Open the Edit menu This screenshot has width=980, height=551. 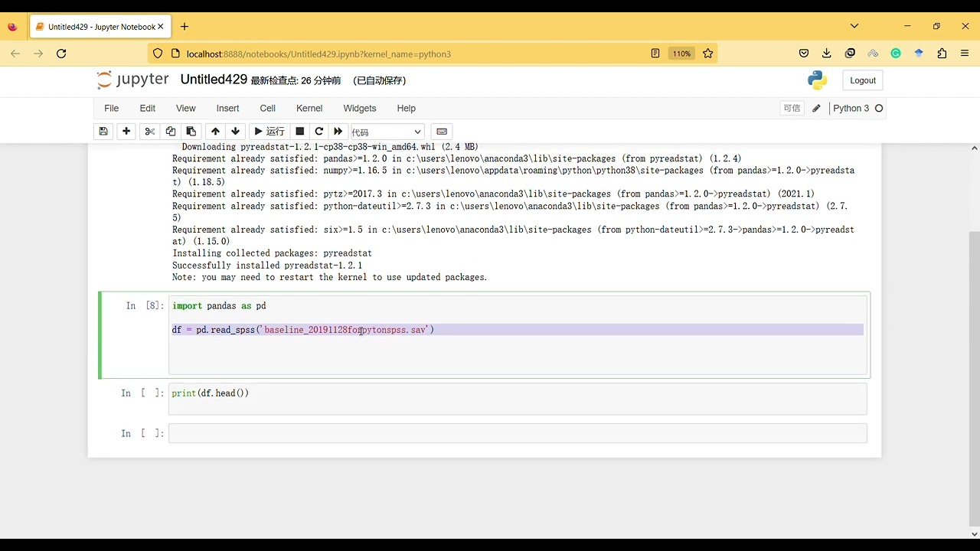pos(148,108)
